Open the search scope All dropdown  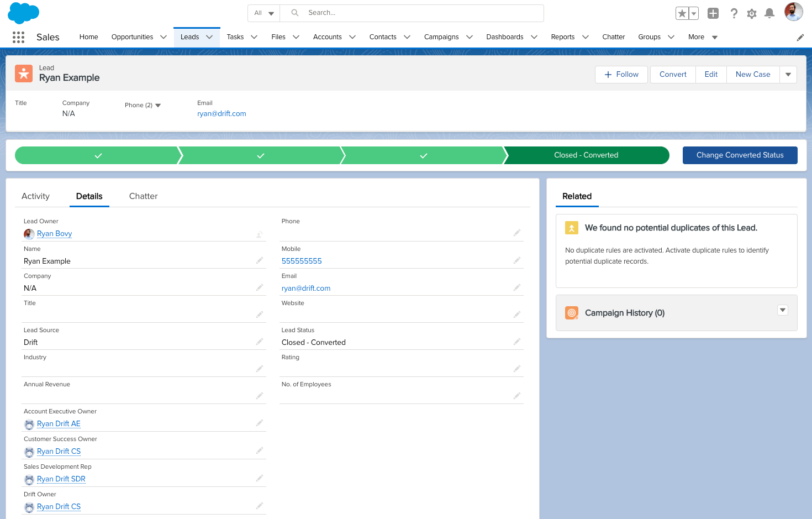[264, 13]
